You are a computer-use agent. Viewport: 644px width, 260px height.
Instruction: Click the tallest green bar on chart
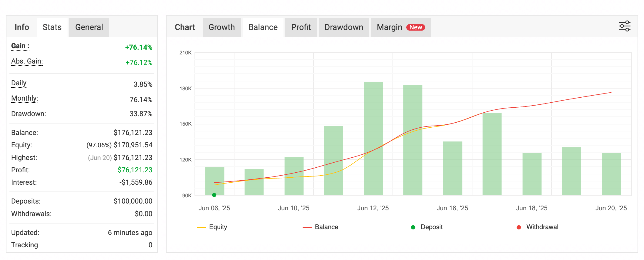(373, 138)
